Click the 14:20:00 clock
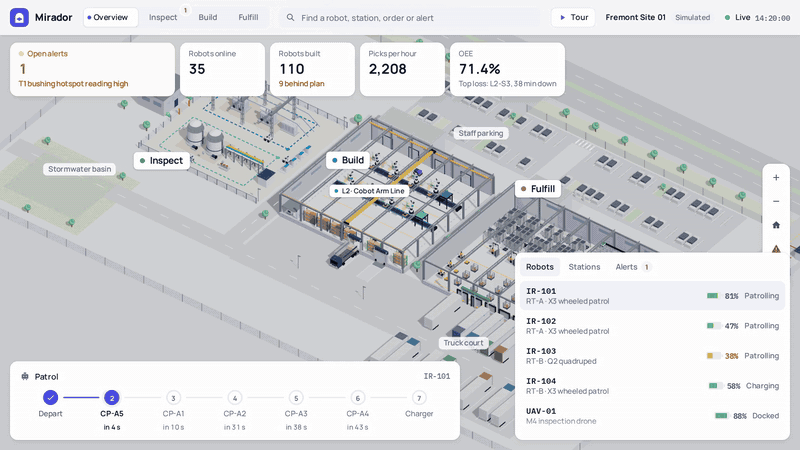Viewport: 800px width, 450px height. click(772, 18)
